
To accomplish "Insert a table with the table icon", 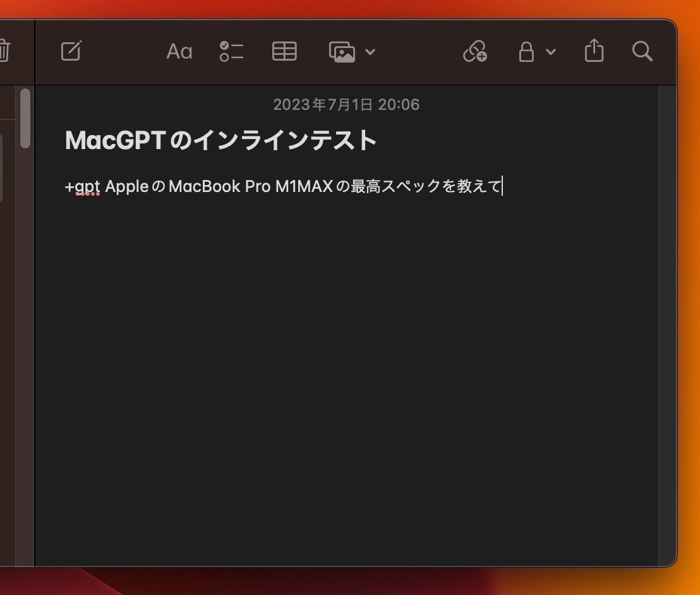I will coord(284,51).
